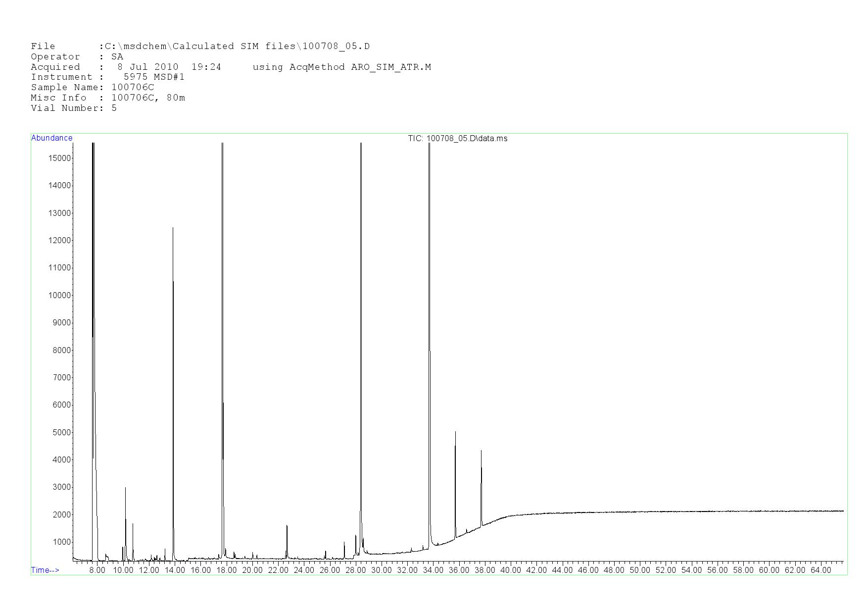Click the Misc Info 100706C, 80m line
The width and height of the screenshot is (868, 614).
(108, 98)
